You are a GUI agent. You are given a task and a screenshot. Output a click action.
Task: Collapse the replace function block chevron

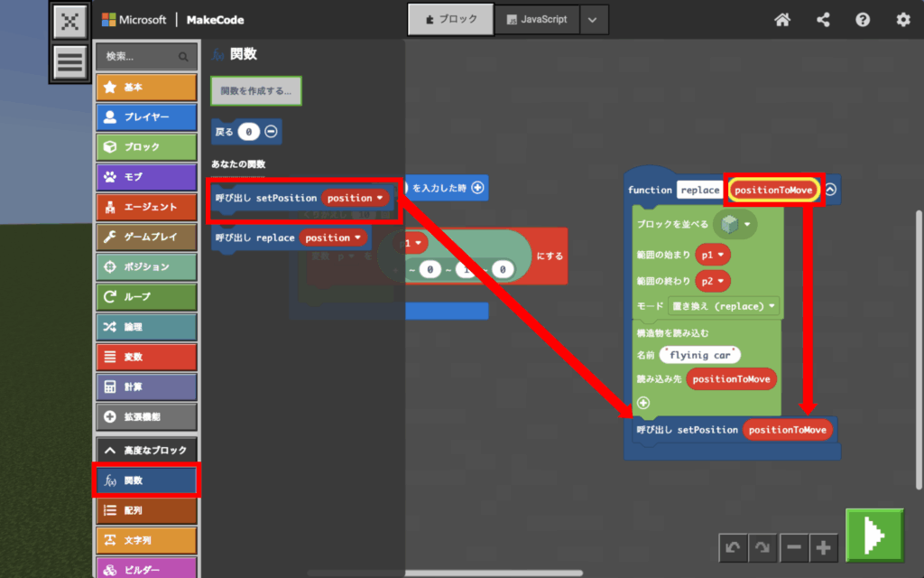(830, 190)
